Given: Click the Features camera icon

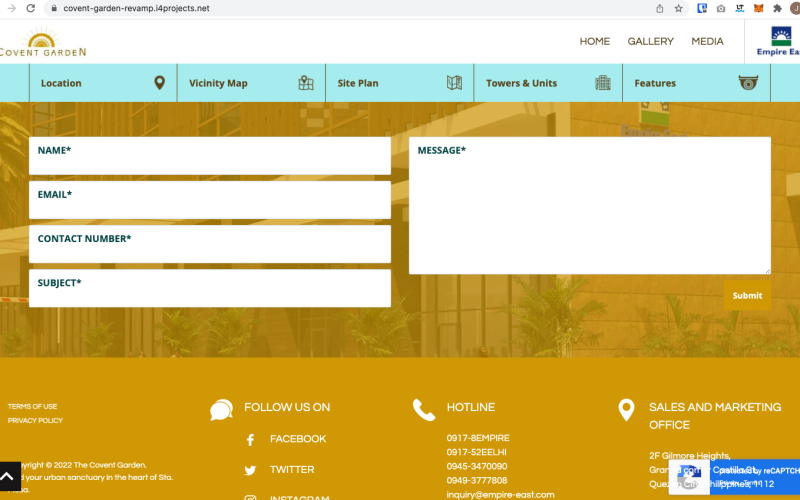Looking at the screenshot, I should click(748, 82).
